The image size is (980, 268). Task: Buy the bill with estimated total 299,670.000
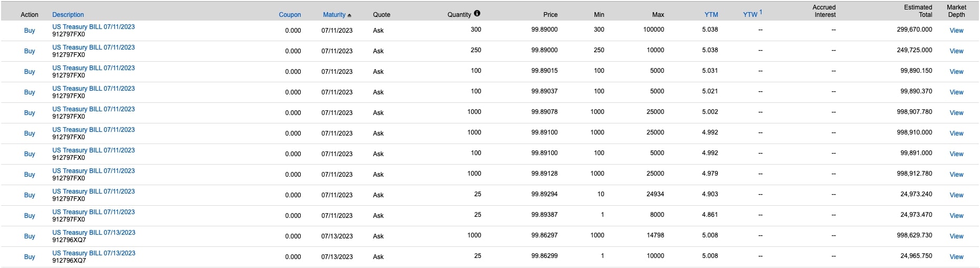(x=29, y=31)
